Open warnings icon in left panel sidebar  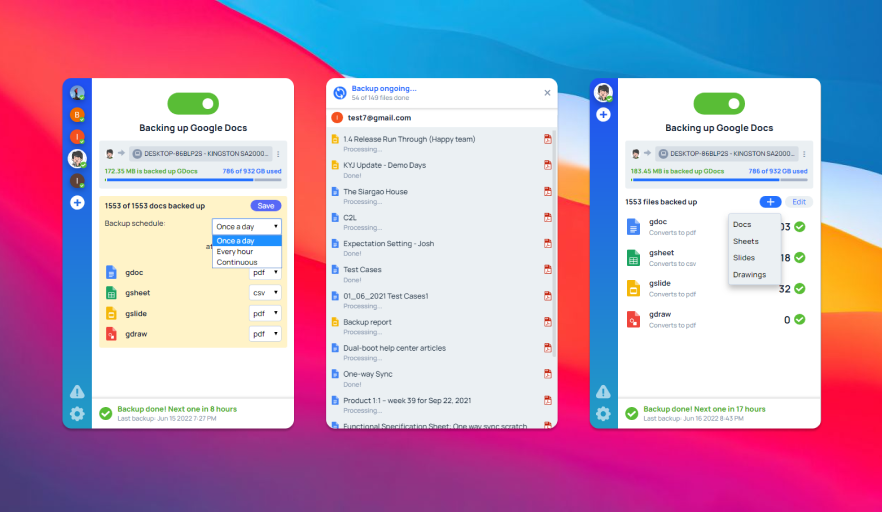[77, 392]
